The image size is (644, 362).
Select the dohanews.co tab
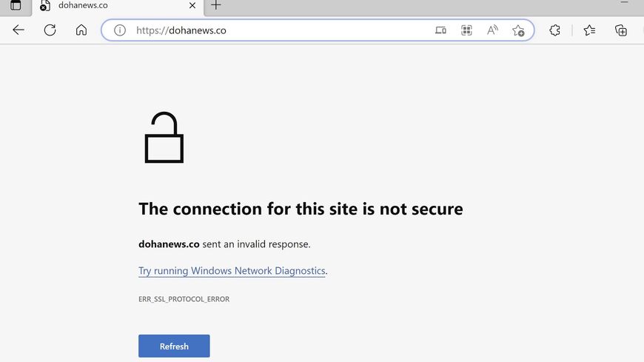[x=111, y=5]
